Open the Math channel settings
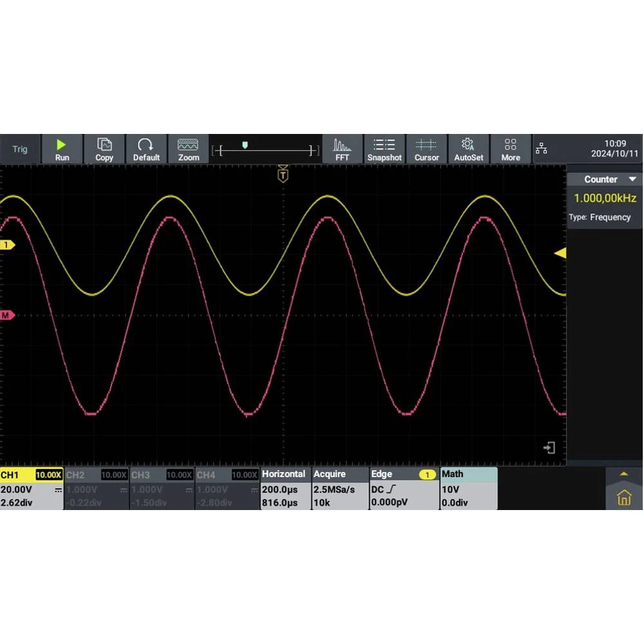 [468, 489]
